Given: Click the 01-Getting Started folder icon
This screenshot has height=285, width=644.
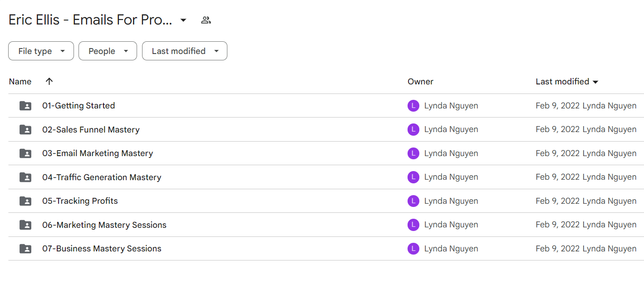Looking at the screenshot, I should click(25, 106).
